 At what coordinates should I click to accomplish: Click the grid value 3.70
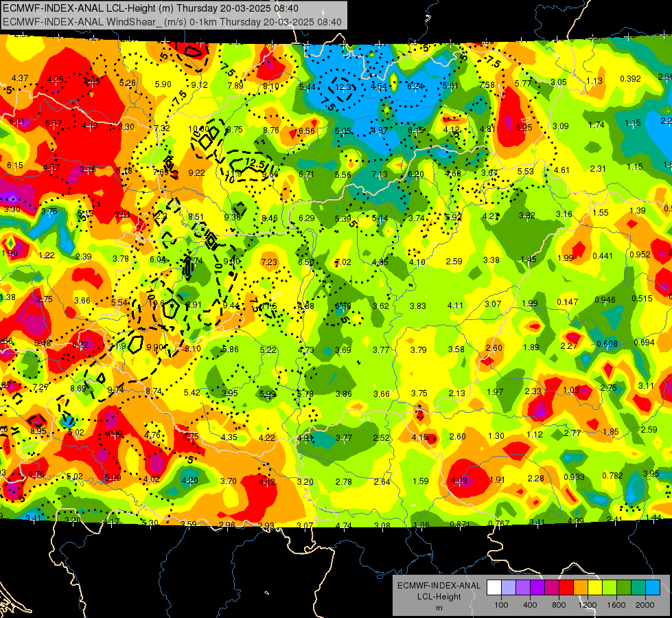tap(229, 481)
